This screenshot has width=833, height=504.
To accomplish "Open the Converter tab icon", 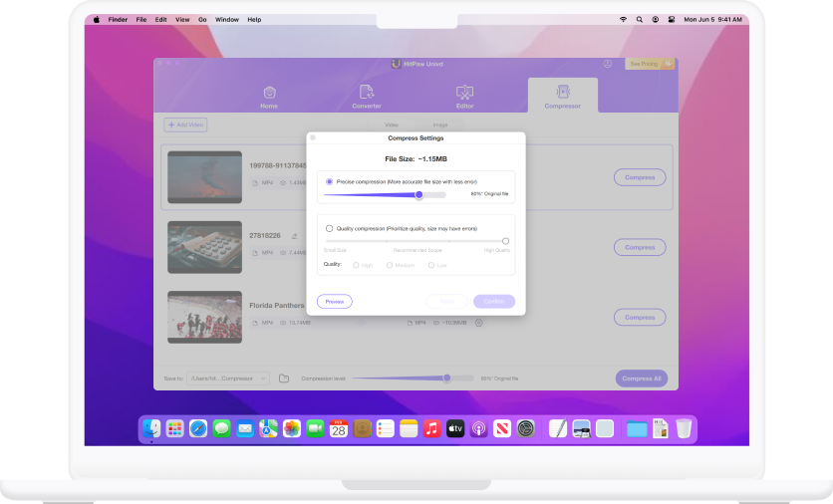I will (367, 93).
